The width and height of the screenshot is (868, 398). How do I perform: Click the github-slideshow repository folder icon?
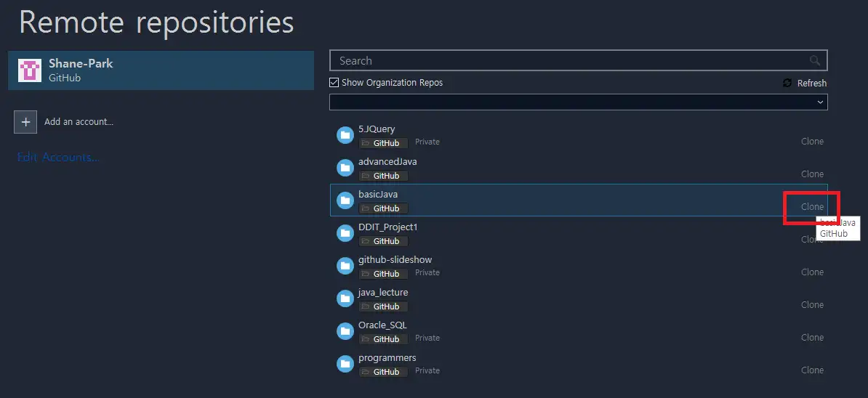click(x=345, y=265)
